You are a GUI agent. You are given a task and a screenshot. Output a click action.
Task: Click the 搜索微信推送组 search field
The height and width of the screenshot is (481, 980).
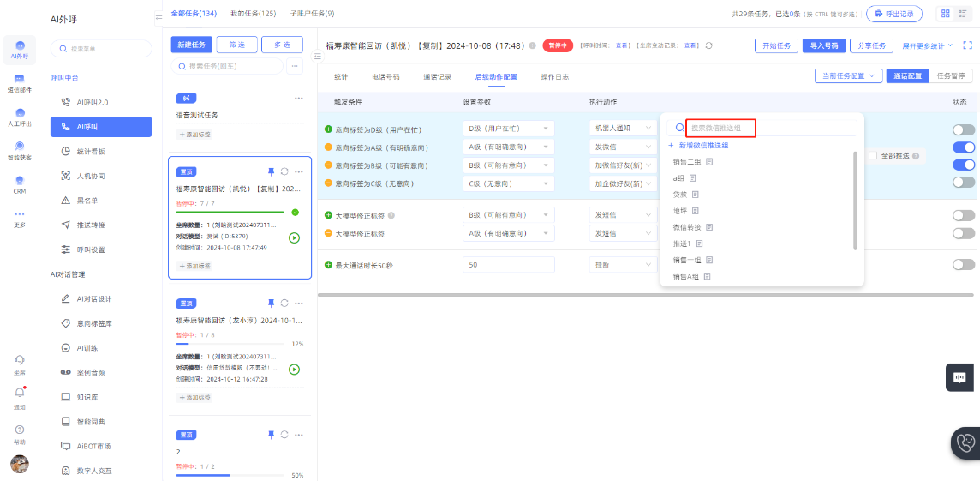(x=720, y=129)
